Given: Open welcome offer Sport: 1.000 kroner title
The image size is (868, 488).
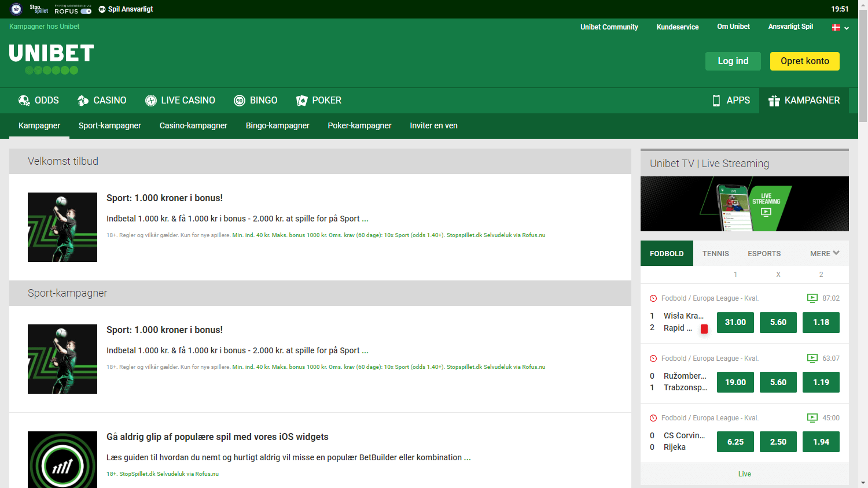Looking at the screenshot, I should [x=164, y=198].
